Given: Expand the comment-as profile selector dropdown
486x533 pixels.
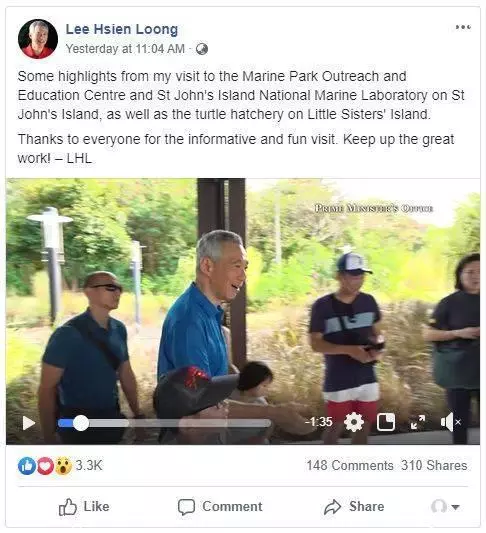Looking at the screenshot, I should (446, 507).
